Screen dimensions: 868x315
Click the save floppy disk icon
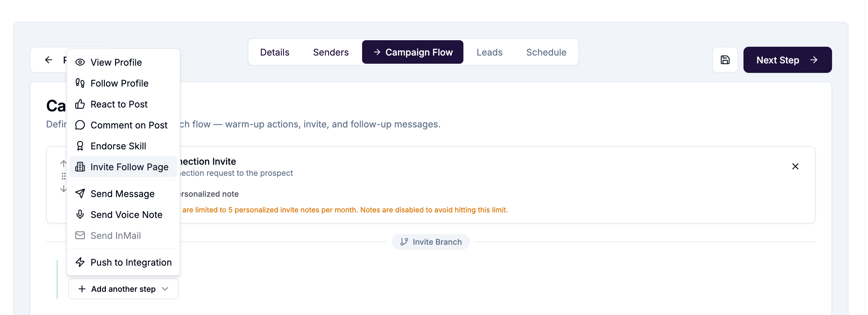point(725,59)
